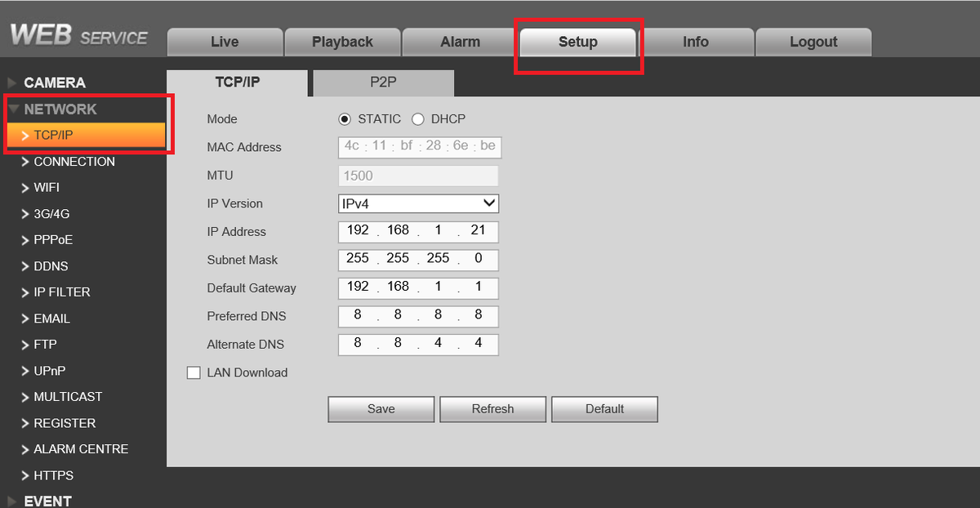This screenshot has width=980, height=508.
Task: Switch to the P2P tab
Action: [382, 82]
